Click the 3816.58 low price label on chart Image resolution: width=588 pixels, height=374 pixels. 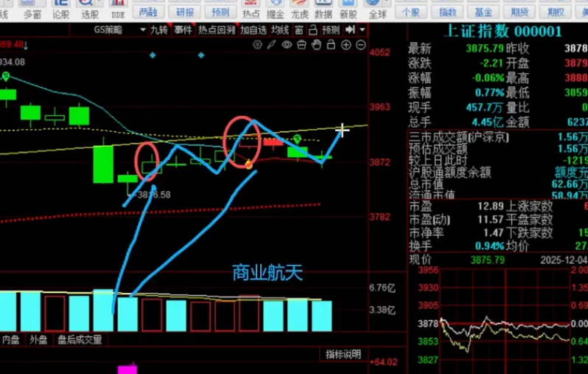pyautogui.click(x=154, y=195)
